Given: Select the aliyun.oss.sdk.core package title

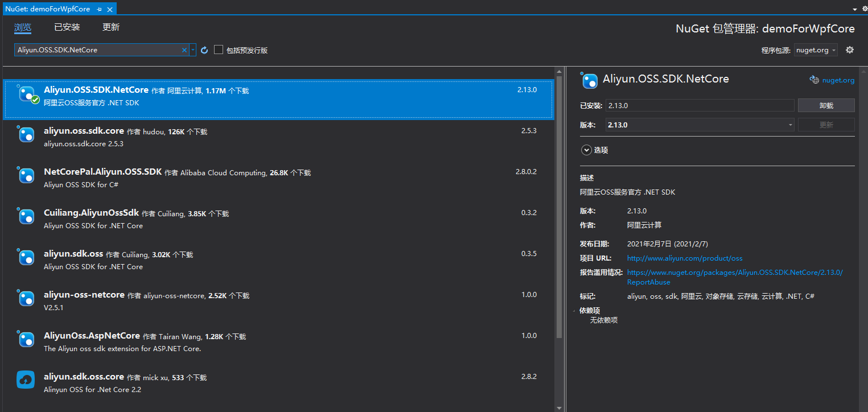Looking at the screenshot, I should click(x=84, y=131).
